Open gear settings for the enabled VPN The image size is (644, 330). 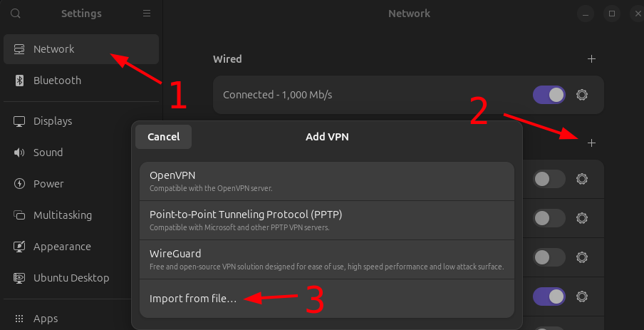(582, 296)
